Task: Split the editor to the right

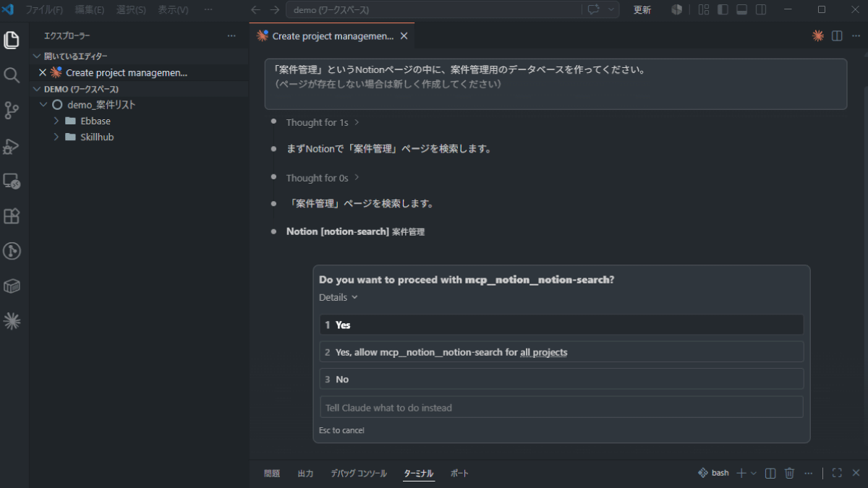Action: point(837,35)
